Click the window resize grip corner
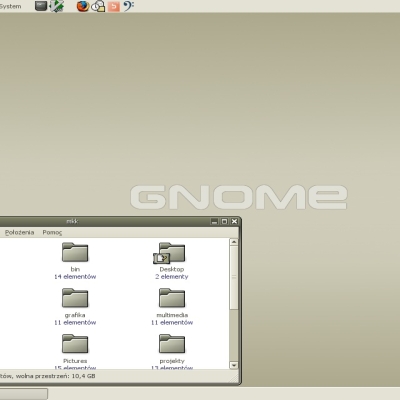 click(235, 378)
